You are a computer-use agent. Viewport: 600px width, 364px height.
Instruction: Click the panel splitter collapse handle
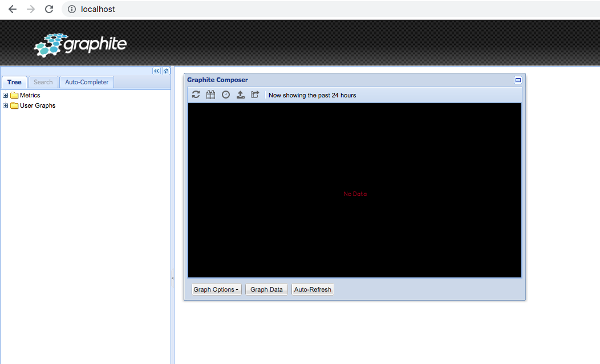pyautogui.click(x=173, y=279)
